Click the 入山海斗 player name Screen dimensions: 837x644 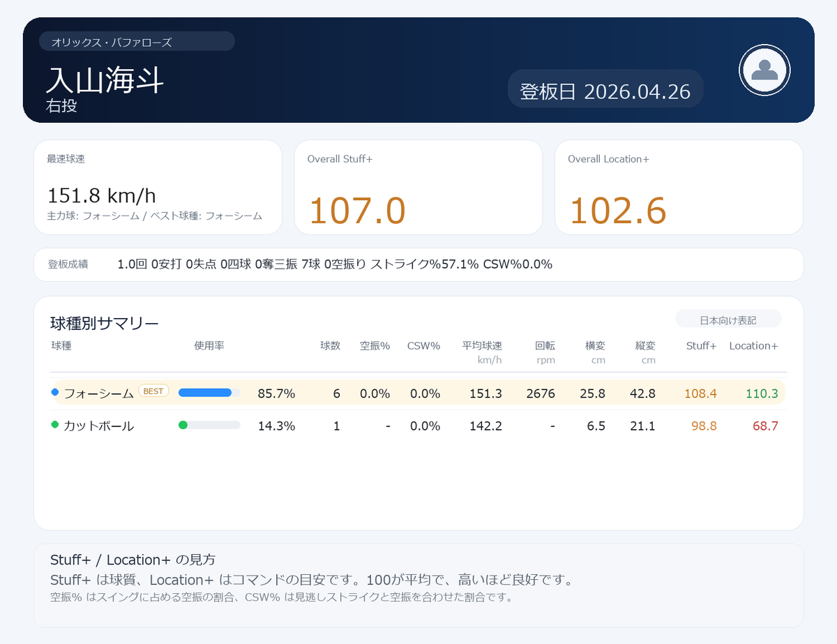(x=105, y=81)
